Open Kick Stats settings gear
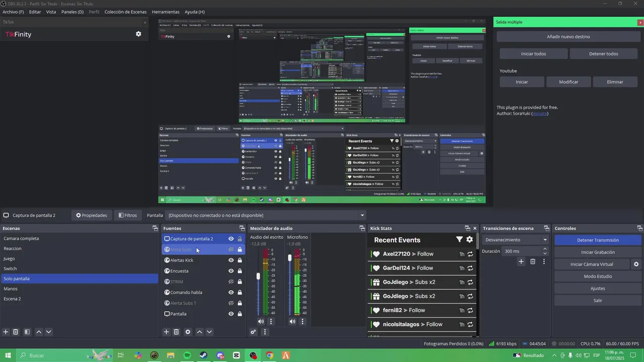This screenshot has height=362, width=644. pyautogui.click(x=469, y=240)
